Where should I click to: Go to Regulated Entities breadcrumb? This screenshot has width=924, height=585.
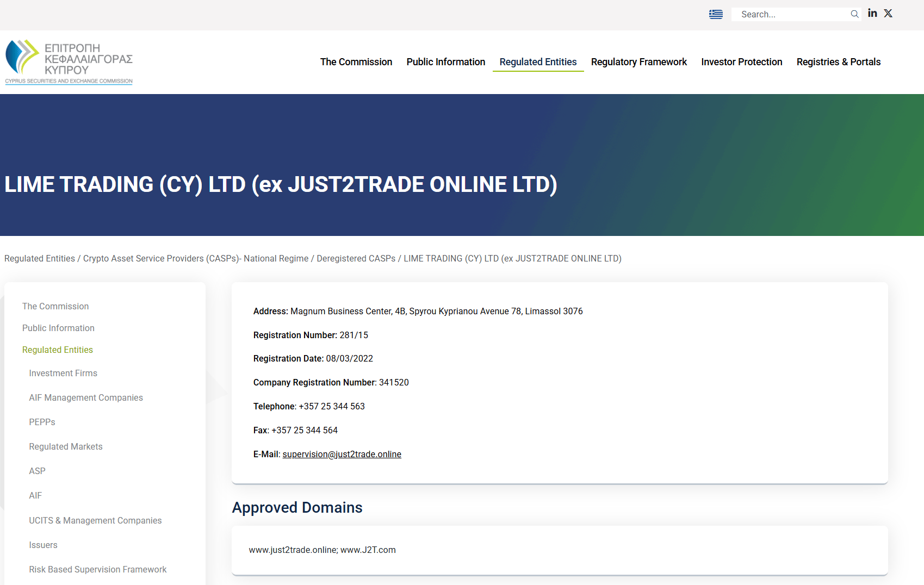(x=40, y=258)
